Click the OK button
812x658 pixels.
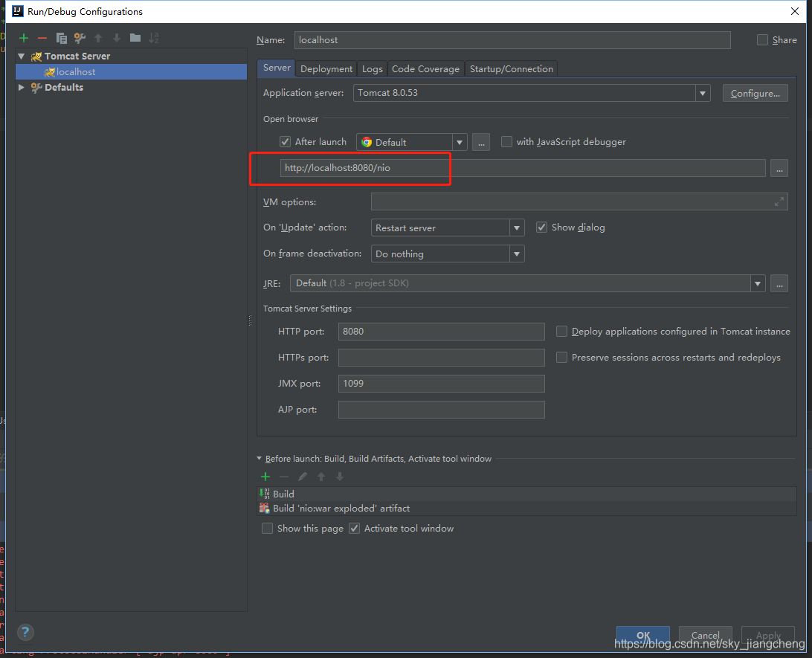point(643,635)
